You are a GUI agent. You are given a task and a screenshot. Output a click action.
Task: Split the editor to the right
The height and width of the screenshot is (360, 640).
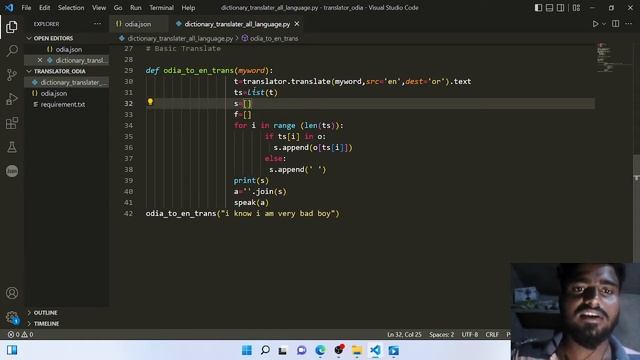(x=616, y=24)
